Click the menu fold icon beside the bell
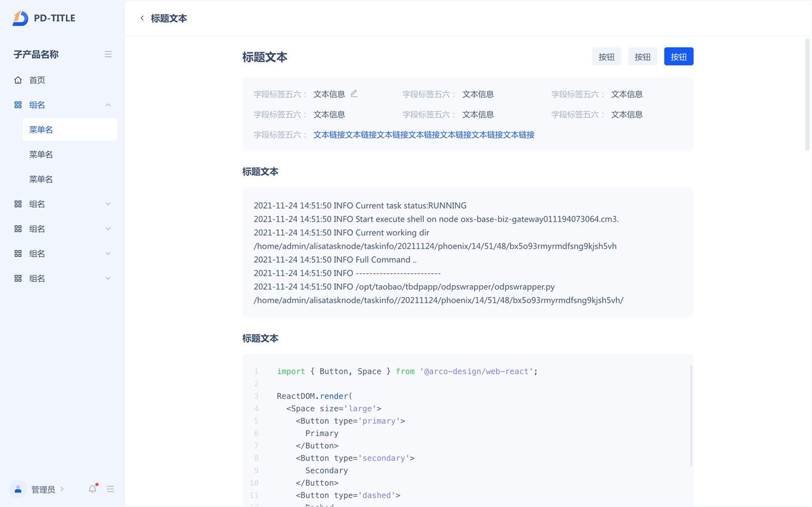This screenshot has width=812, height=507. (x=110, y=489)
